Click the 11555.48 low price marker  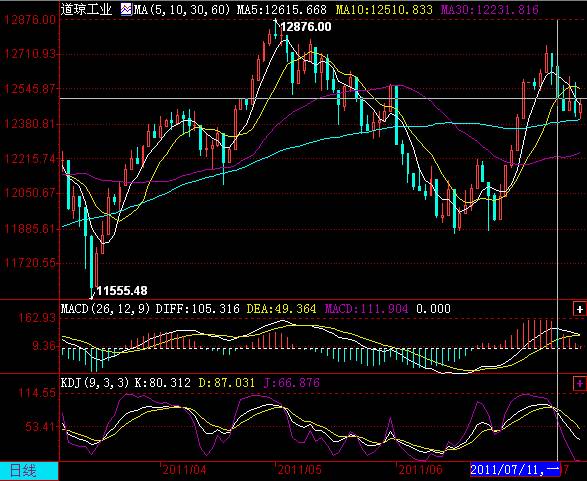[122, 291]
